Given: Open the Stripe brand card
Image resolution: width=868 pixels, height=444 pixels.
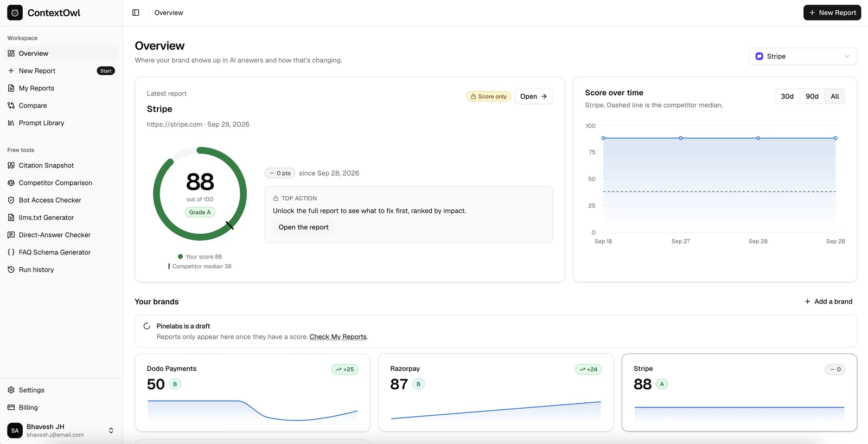Looking at the screenshot, I should 739,392.
